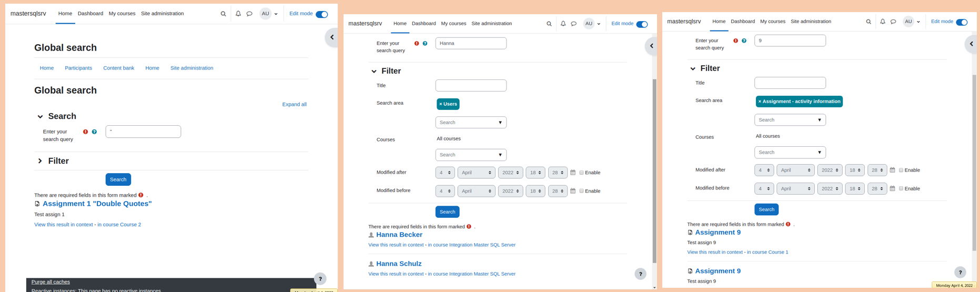Toggle Edit mode switch in left window
Screen dimensions: 980x292
(x=322, y=14)
